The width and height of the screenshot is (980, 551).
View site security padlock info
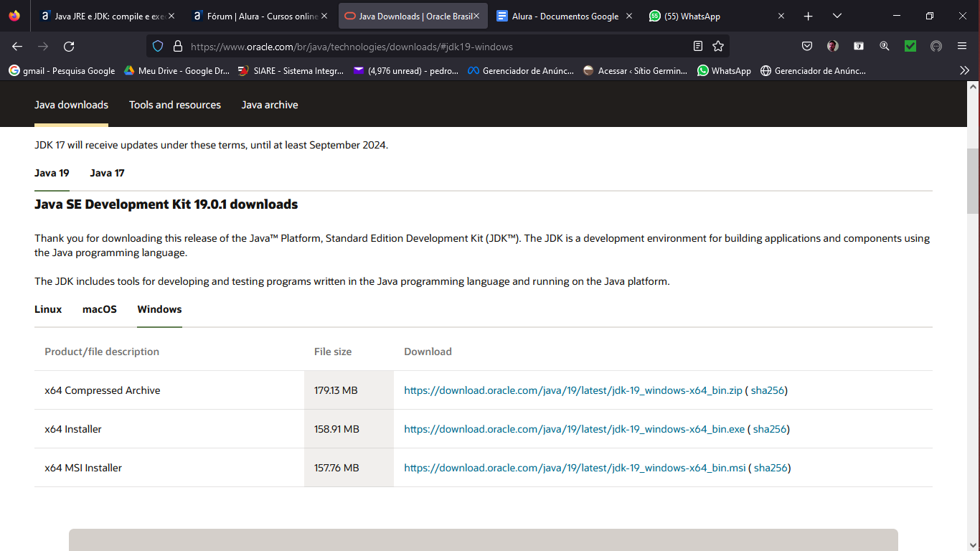(178, 47)
